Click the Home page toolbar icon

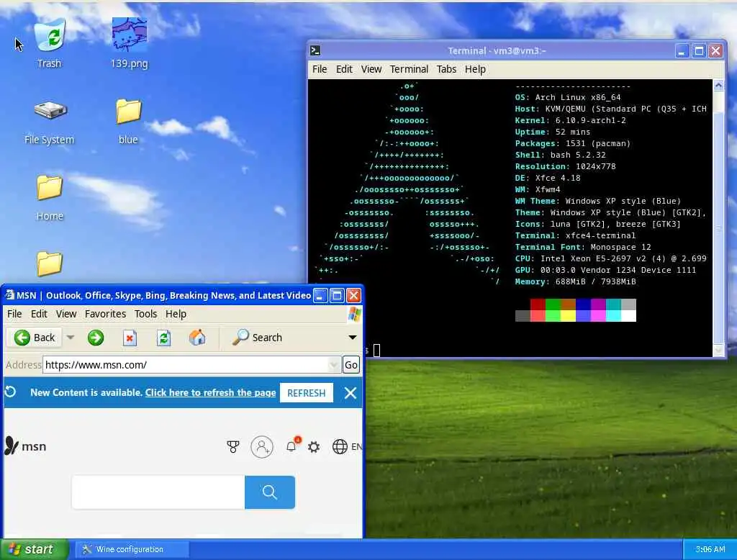click(x=197, y=337)
